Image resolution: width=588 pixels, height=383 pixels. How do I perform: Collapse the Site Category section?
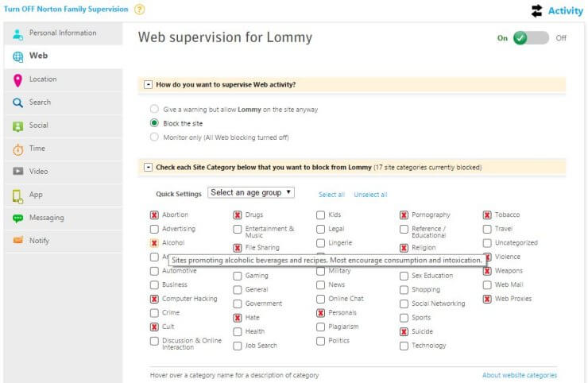149,168
